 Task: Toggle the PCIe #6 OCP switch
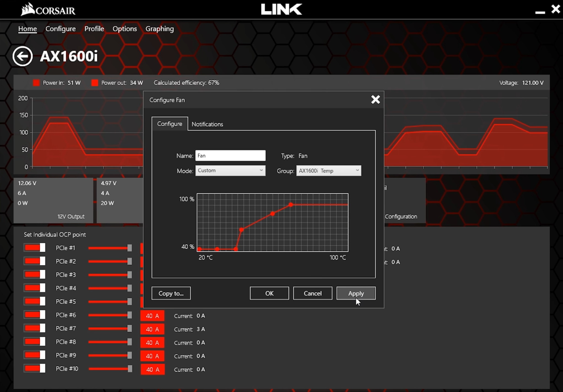34,315
